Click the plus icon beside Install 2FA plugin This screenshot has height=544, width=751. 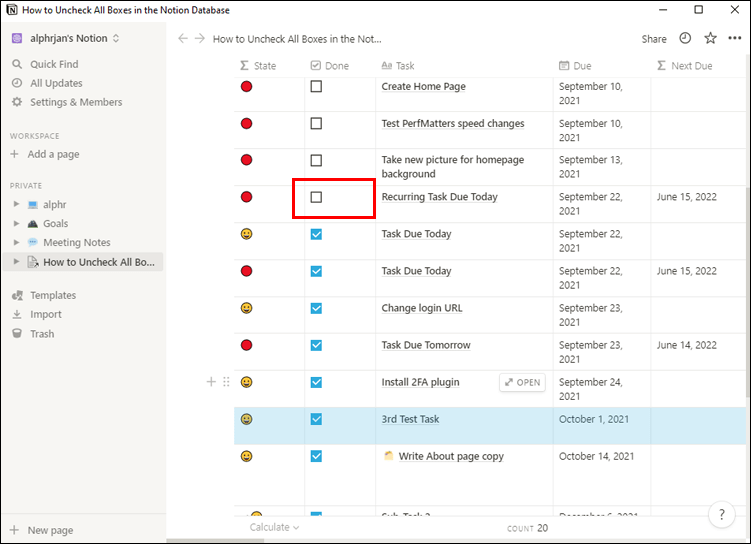(x=211, y=382)
